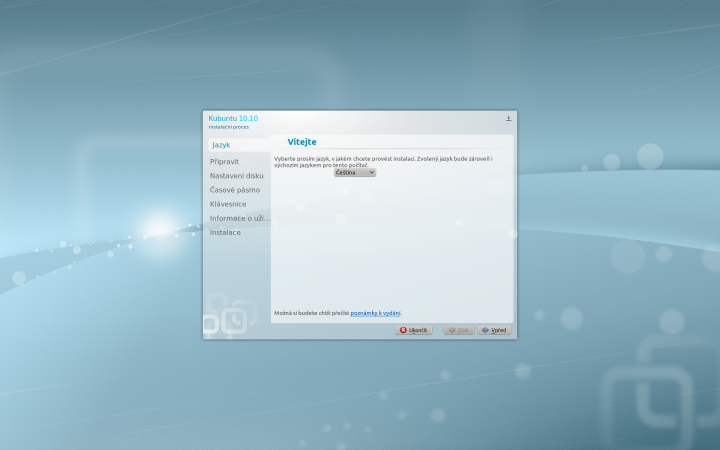Select the Jazyk step in sidebar

click(x=239, y=145)
